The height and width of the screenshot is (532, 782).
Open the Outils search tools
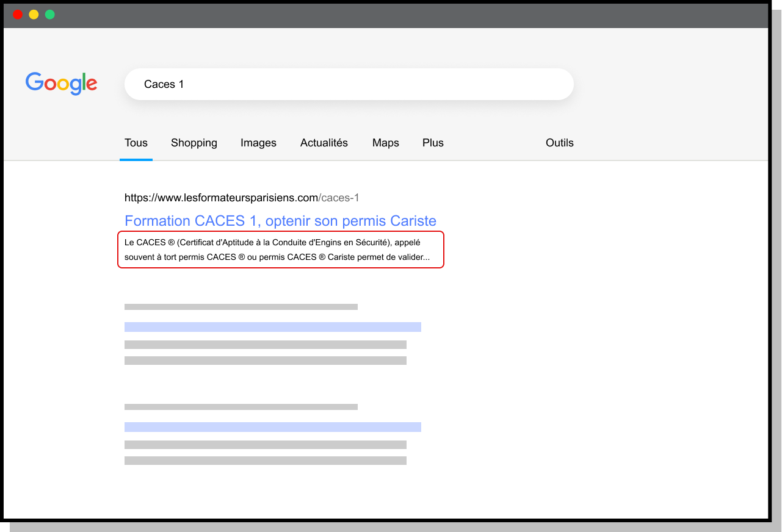pyautogui.click(x=560, y=143)
